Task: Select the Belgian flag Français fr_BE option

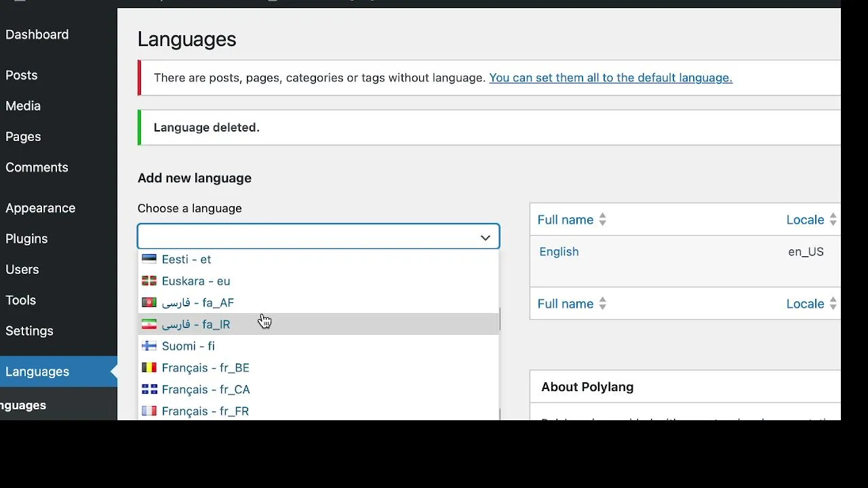Action: click(205, 368)
